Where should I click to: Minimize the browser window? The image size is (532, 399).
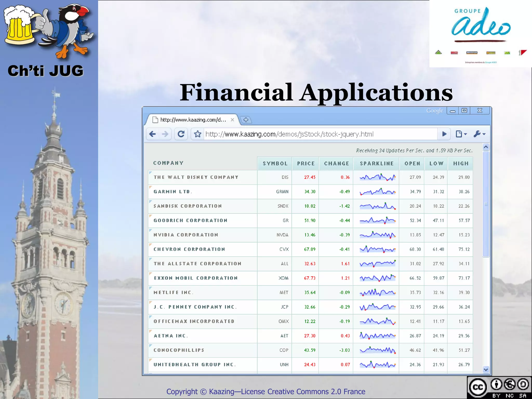pyautogui.click(x=453, y=111)
